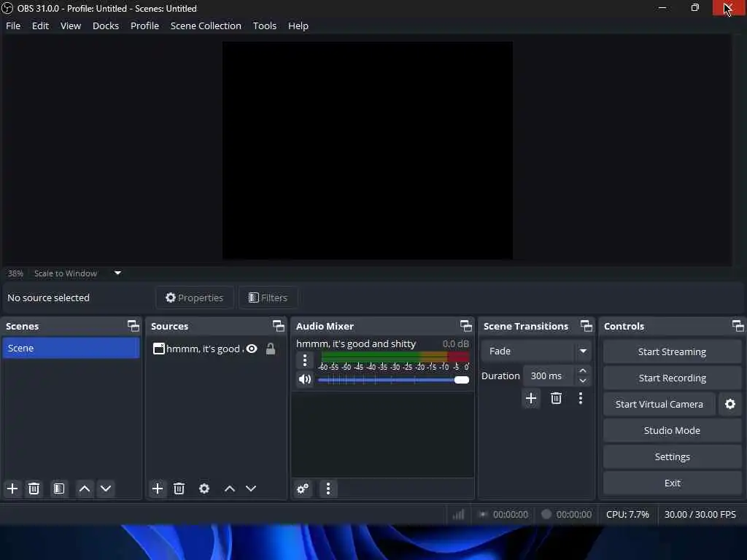Open scene filters icon in Scenes panel
Screen dimensions: 747x560
point(59,489)
